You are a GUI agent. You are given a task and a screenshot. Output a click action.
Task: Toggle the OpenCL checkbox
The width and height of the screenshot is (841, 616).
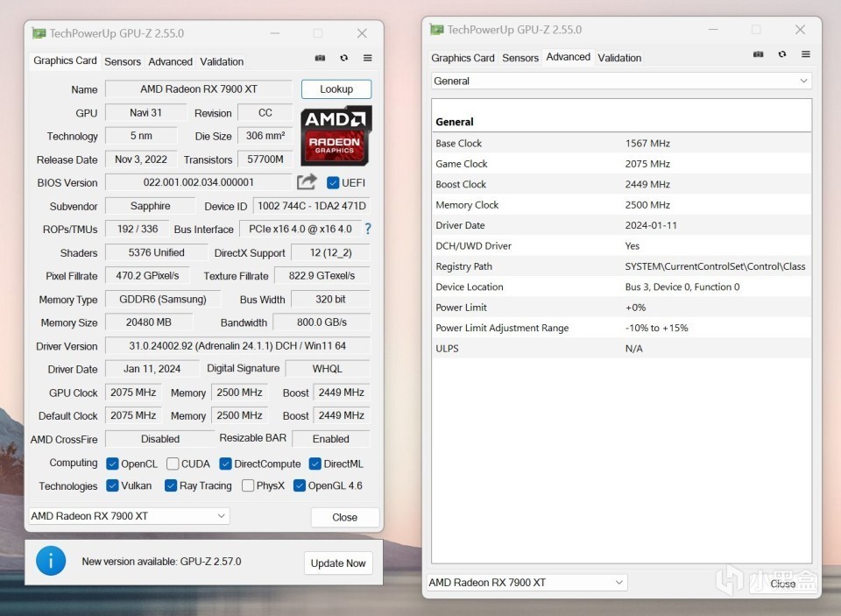112,464
